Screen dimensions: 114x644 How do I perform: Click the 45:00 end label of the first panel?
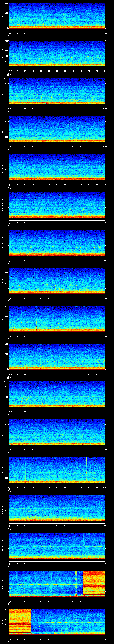click(x=105, y=33)
